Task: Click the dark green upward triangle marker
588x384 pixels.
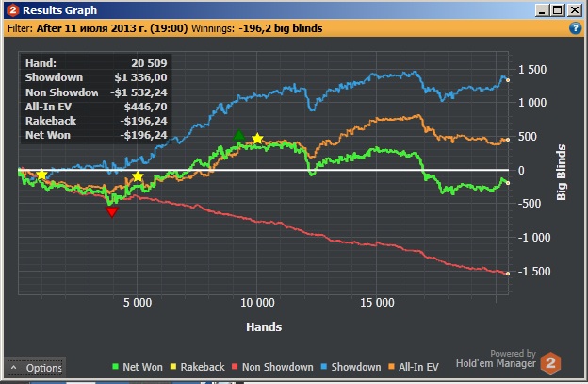Action: pyautogui.click(x=239, y=135)
